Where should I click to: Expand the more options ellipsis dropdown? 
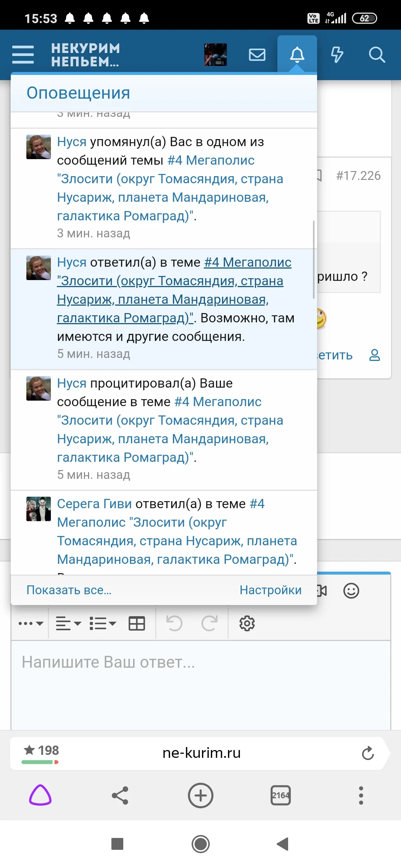[x=31, y=624]
